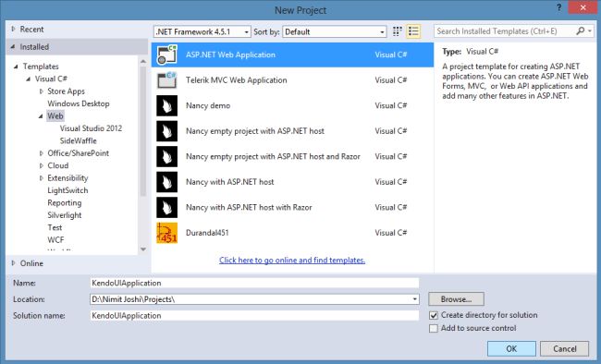The height and width of the screenshot is (364, 601).
Task: Click the Nancy demo template icon
Action: (166, 105)
